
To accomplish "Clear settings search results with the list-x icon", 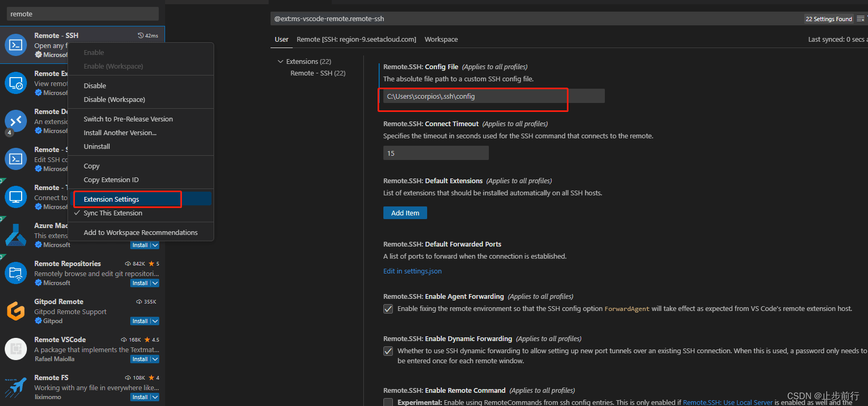I will [860, 18].
